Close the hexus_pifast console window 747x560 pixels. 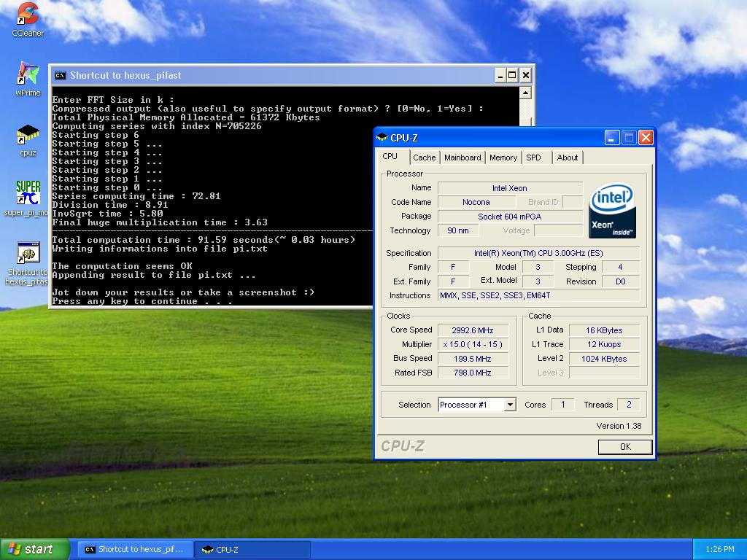coord(525,75)
